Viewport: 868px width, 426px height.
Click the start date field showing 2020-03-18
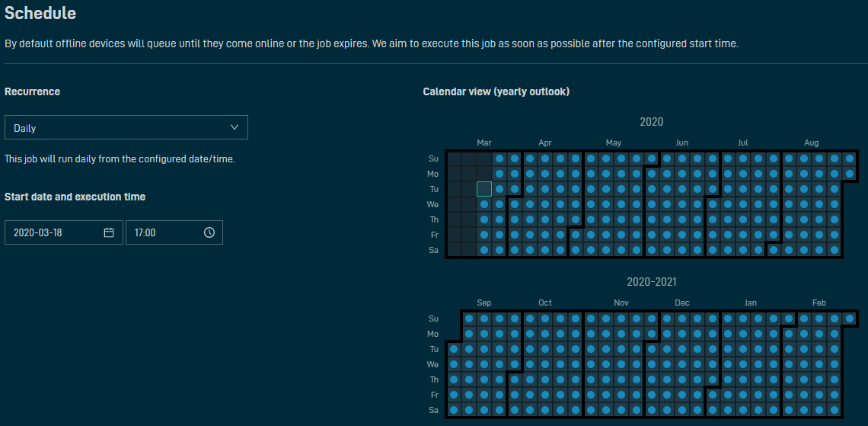coord(64,232)
